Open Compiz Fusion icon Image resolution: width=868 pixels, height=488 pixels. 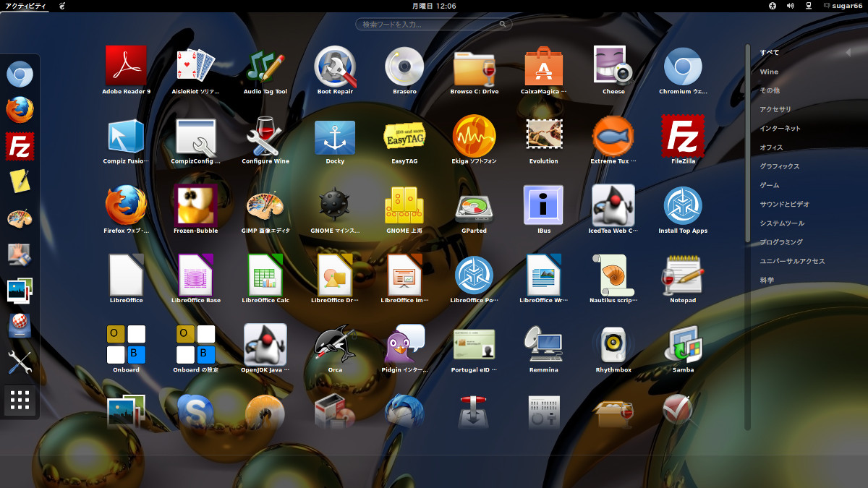point(126,135)
